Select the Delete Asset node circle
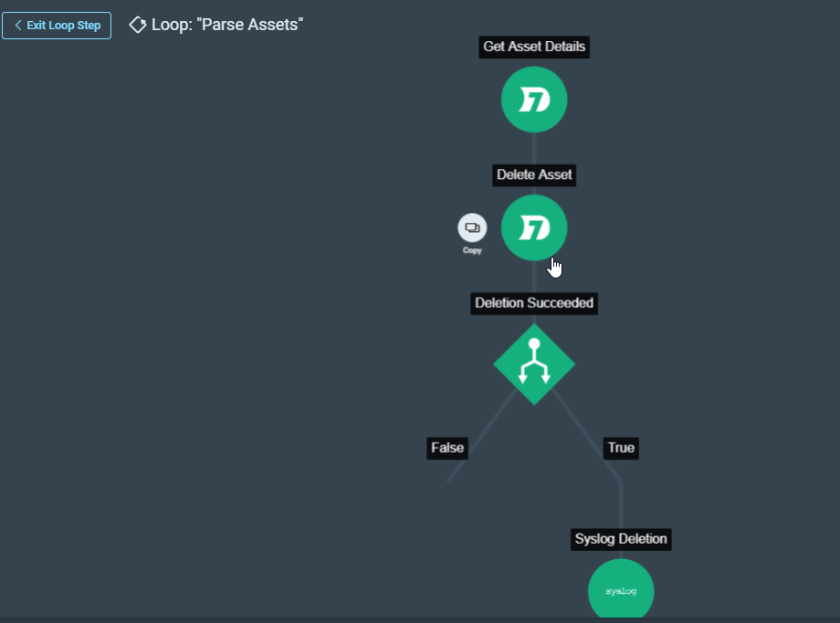The height and width of the screenshot is (623, 840). click(534, 227)
